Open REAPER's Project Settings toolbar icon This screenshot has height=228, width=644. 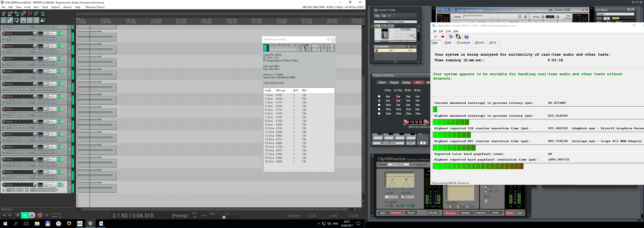click(23, 14)
